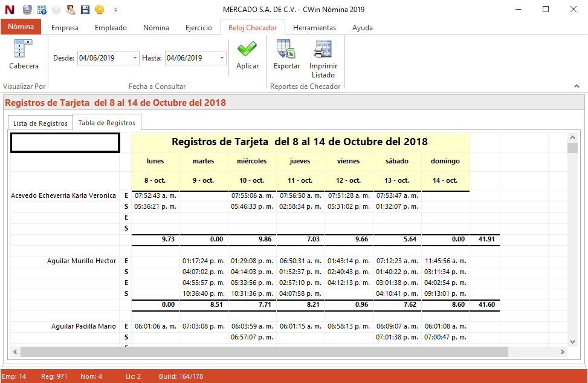Image resolution: width=588 pixels, height=383 pixels.
Task: Expand the quick access toolbar customize arrow
Action: coord(115,10)
